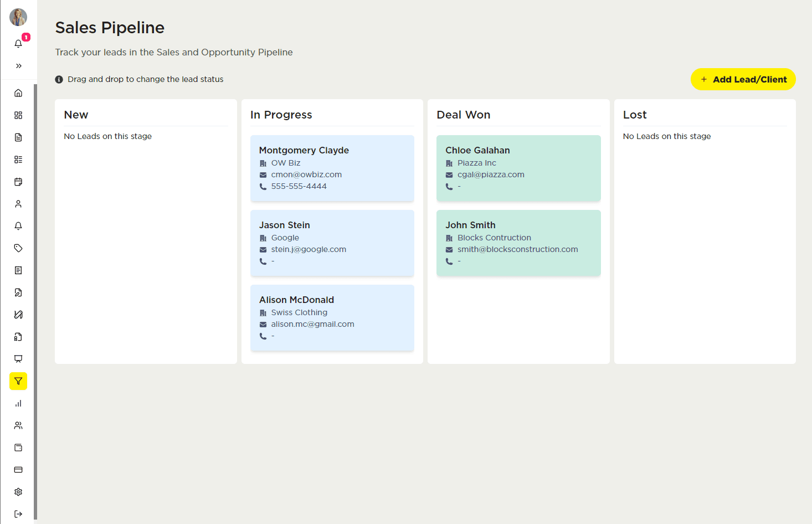The width and height of the screenshot is (812, 524).
Task: Open the calendar icon in sidebar
Action: click(18, 182)
